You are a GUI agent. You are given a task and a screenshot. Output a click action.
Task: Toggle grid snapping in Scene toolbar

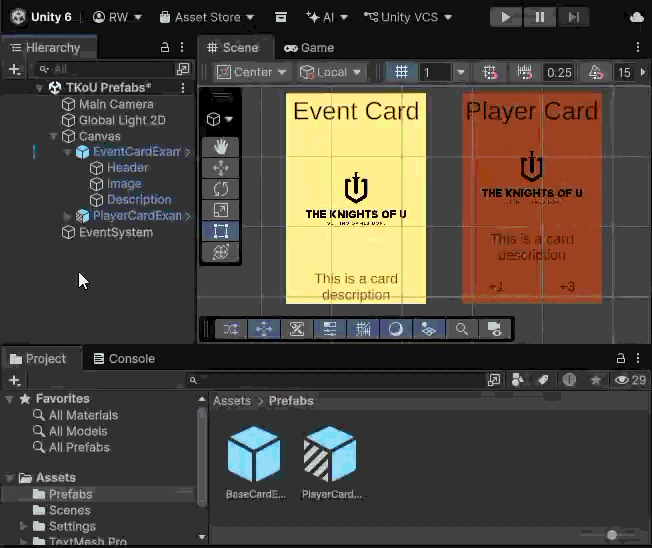click(490, 72)
